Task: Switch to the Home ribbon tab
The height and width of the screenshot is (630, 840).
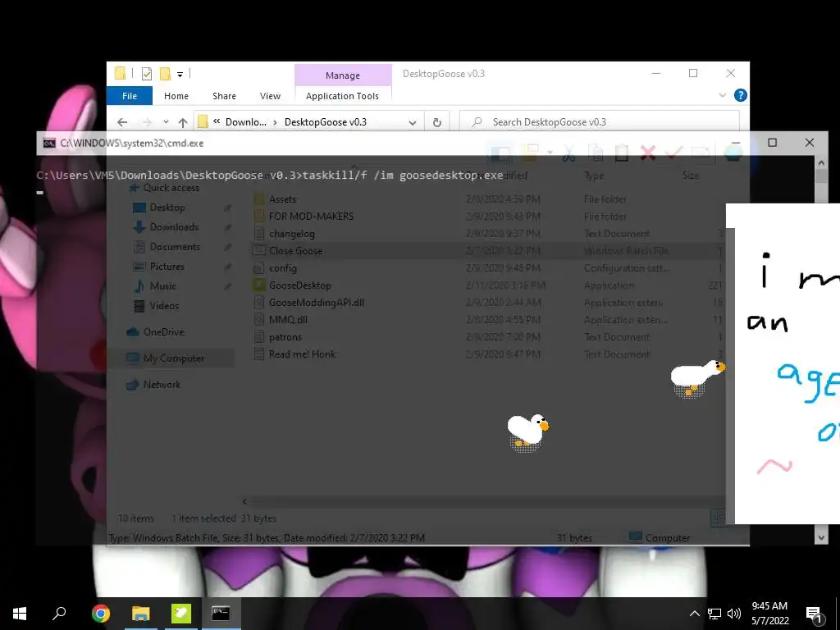Action: pos(176,96)
